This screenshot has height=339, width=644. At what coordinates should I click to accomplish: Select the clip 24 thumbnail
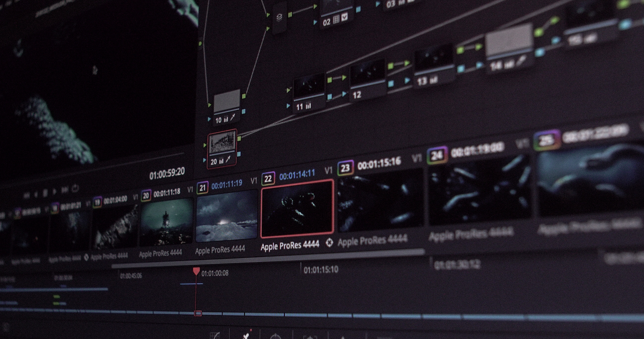tap(480, 190)
